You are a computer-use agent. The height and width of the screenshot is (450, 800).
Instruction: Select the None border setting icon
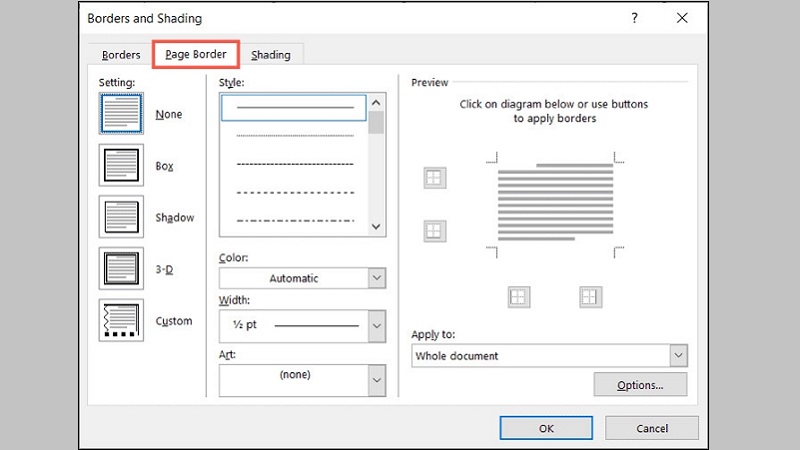tap(121, 114)
